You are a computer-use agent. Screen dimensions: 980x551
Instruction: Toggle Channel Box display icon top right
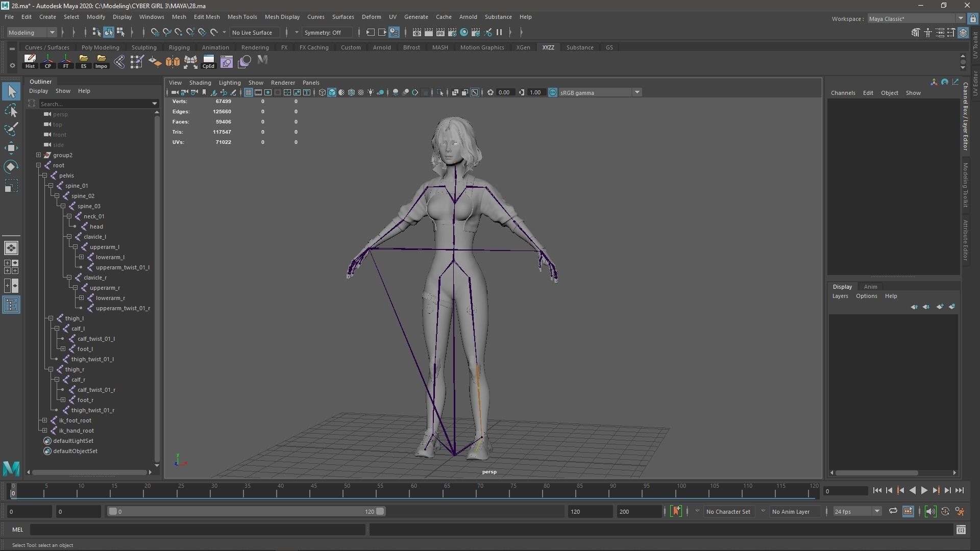point(963,32)
